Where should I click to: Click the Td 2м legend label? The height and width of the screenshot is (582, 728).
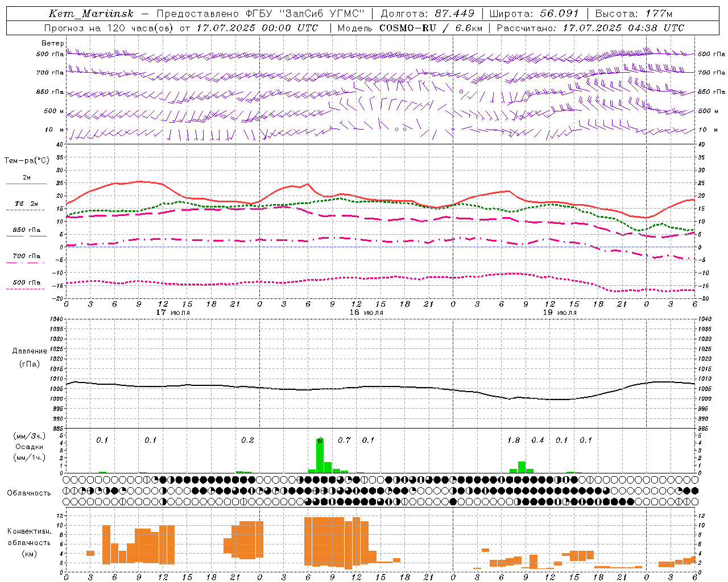pyautogui.click(x=27, y=203)
